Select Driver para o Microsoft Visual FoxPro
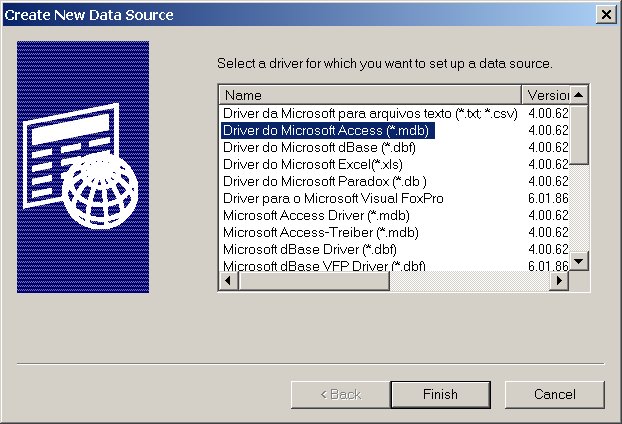 [333, 198]
